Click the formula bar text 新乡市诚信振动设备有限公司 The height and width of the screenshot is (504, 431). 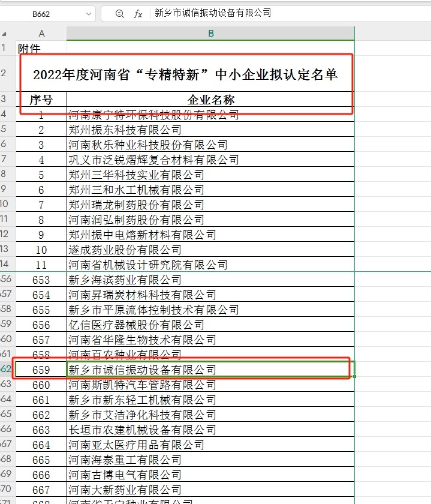[212, 13]
